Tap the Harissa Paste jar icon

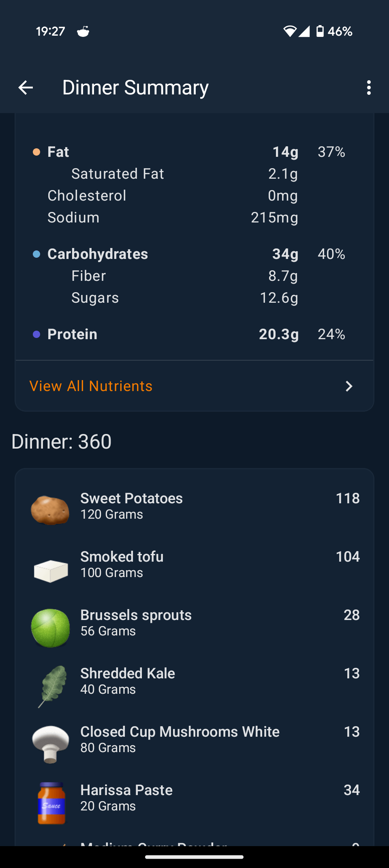click(x=51, y=803)
